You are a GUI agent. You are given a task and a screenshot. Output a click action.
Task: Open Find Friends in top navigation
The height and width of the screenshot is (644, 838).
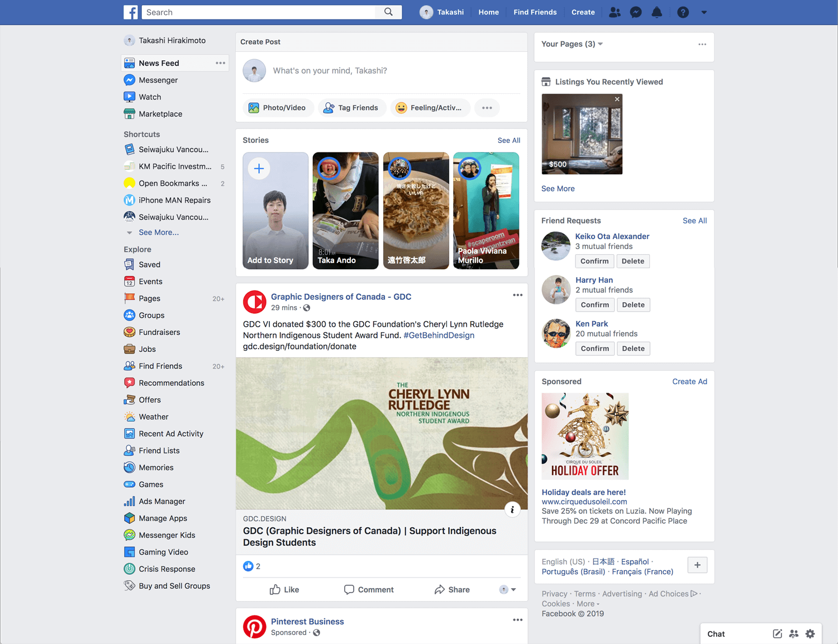click(x=535, y=12)
